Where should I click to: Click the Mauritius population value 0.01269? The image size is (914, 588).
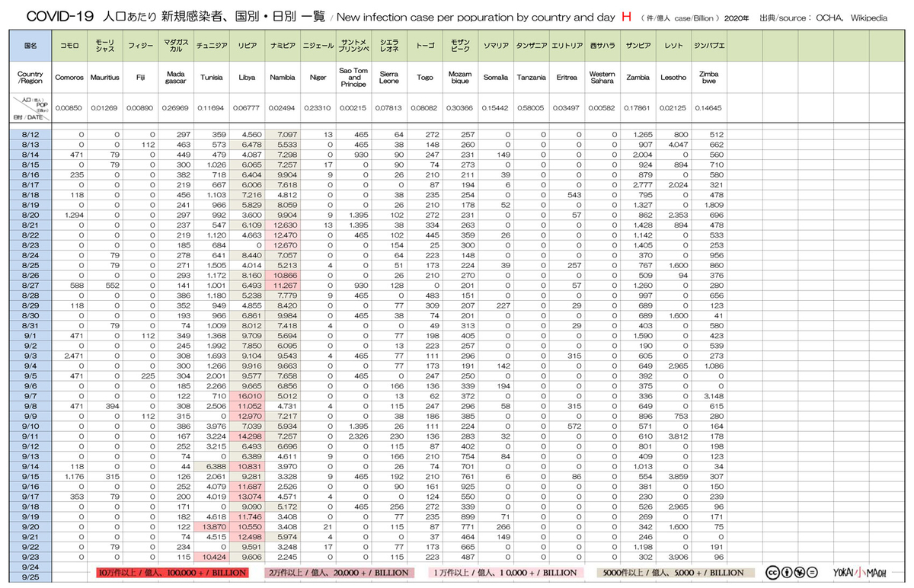tap(105, 108)
